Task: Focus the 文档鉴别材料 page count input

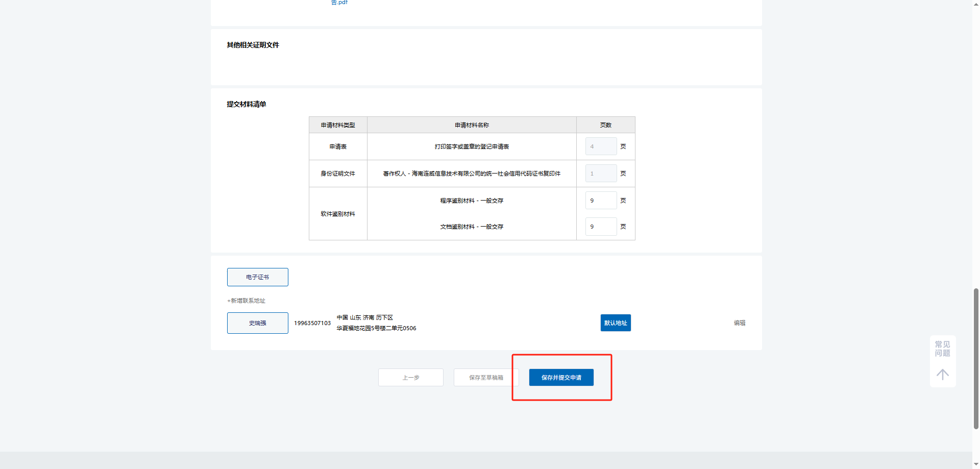Action: (x=601, y=227)
